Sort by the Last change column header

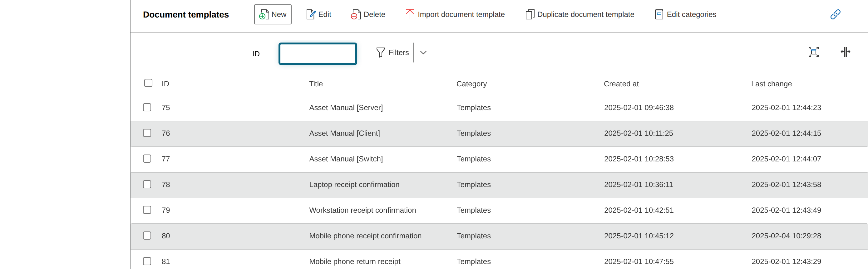point(771,84)
